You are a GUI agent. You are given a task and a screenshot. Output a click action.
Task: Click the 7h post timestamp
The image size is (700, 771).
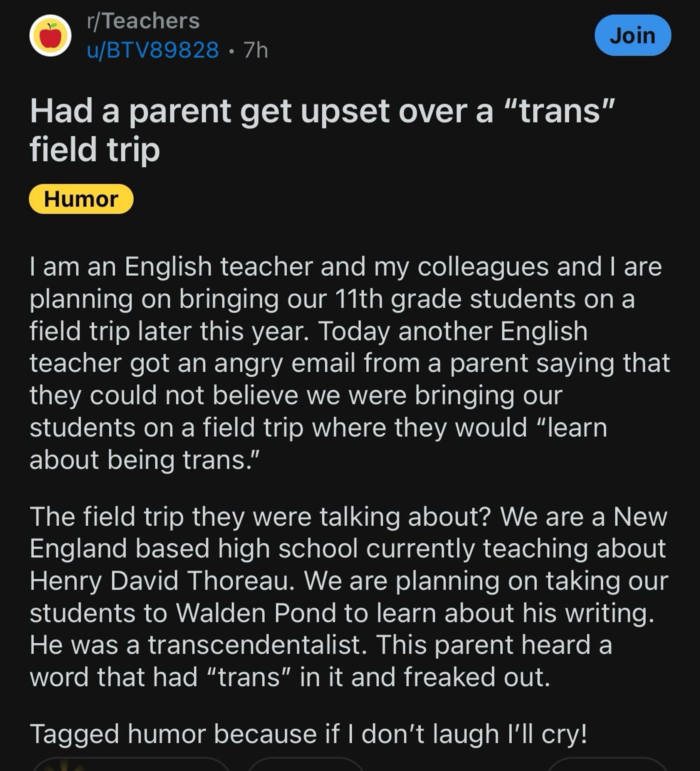coord(256,50)
